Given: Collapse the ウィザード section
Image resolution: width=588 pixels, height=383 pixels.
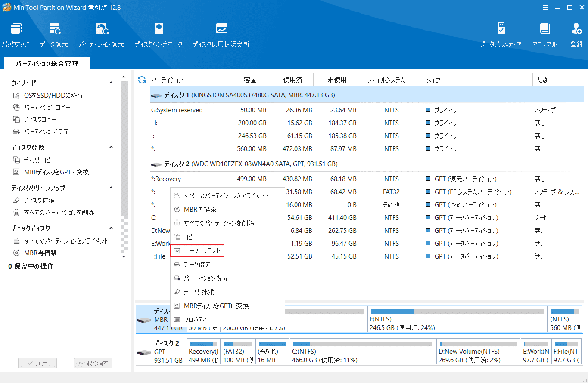Looking at the screenshot, I should coord(111,83).
